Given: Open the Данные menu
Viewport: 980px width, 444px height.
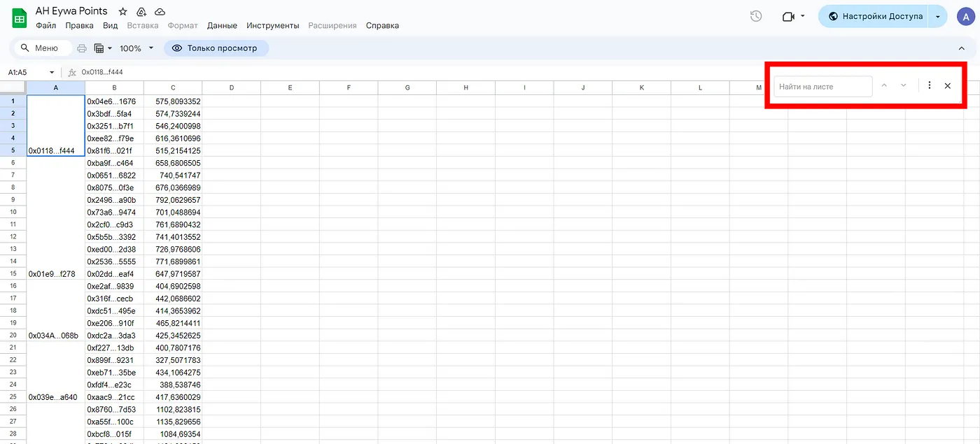Looking at the screenshot, I should [222, 26].
